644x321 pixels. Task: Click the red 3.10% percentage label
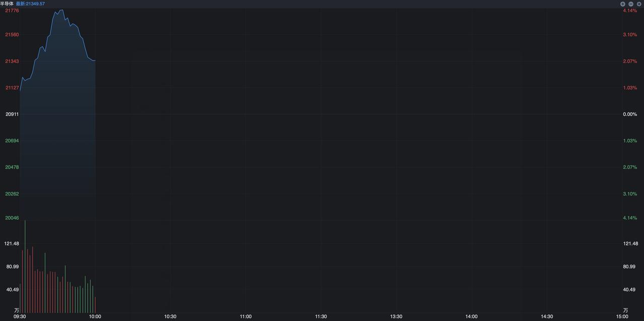(630, 35)
